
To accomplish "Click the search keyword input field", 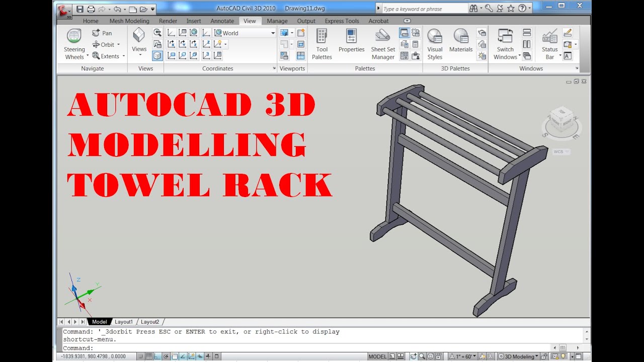I will [424, 9].
